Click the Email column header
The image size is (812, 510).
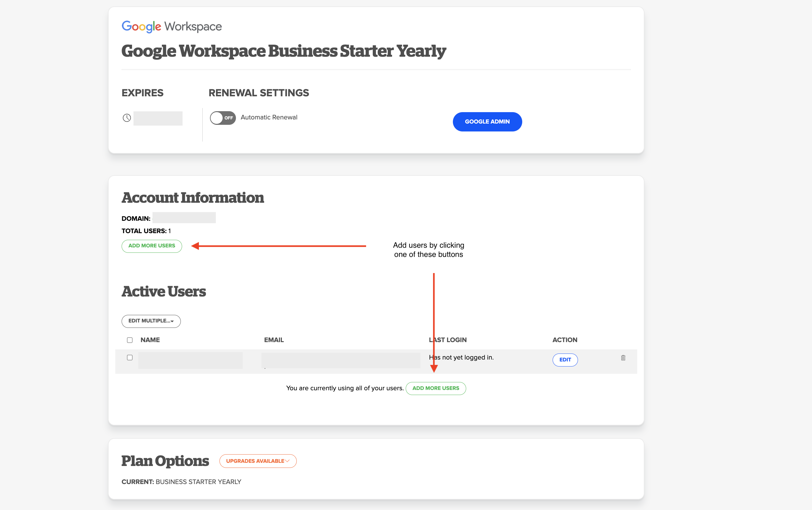274,340
